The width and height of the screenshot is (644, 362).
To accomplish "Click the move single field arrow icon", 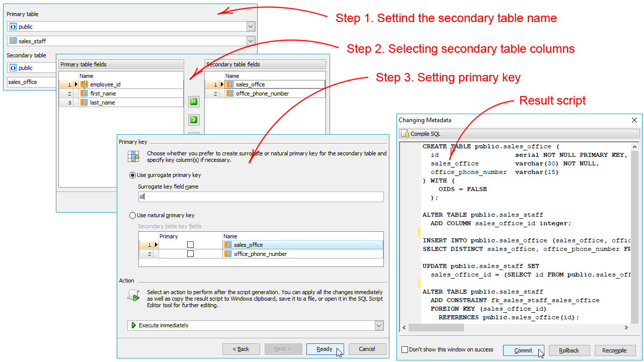I will 194,120.
